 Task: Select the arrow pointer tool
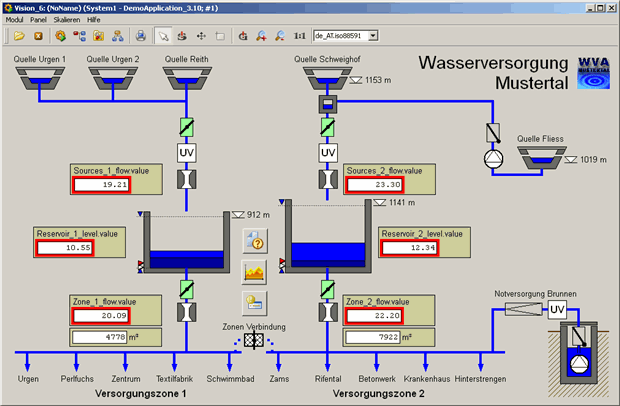[x=163, y=36]
